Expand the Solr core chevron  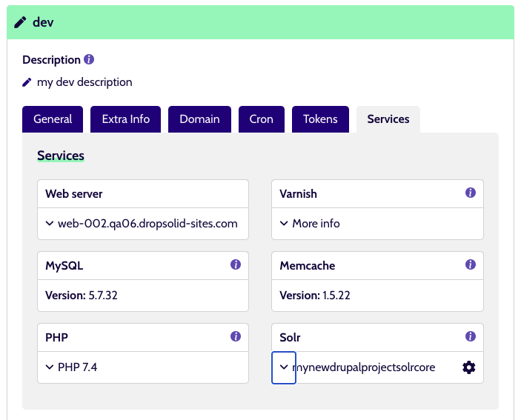pyautogui.click(x=284, y=367)
